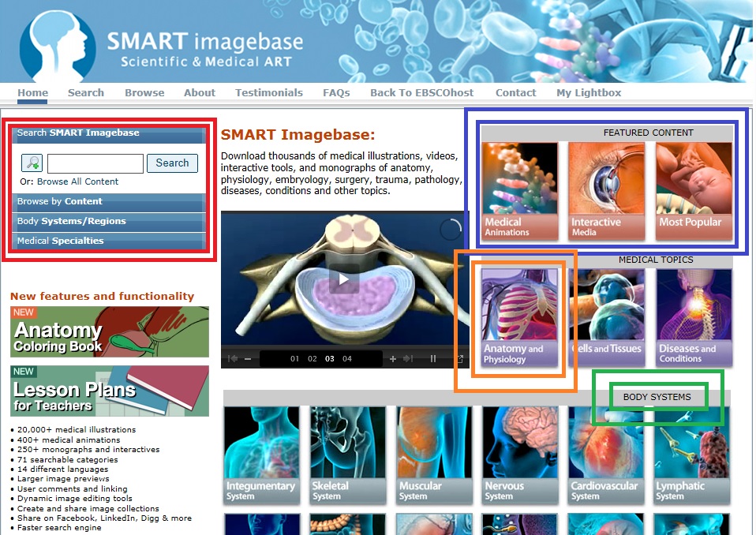Click the advanced search magnifier icon
756x535 pixels.
pos(32,163)
